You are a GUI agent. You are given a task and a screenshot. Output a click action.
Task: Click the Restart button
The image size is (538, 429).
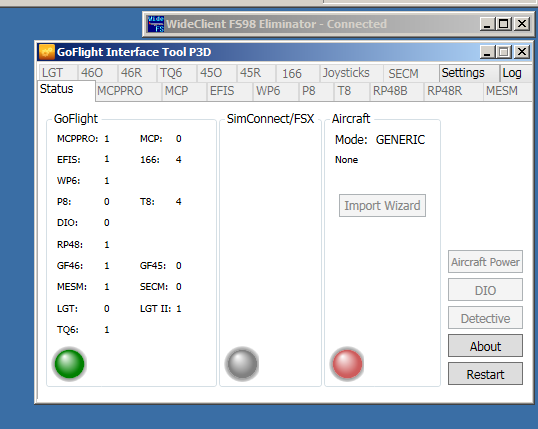click(x=485, y=374)
